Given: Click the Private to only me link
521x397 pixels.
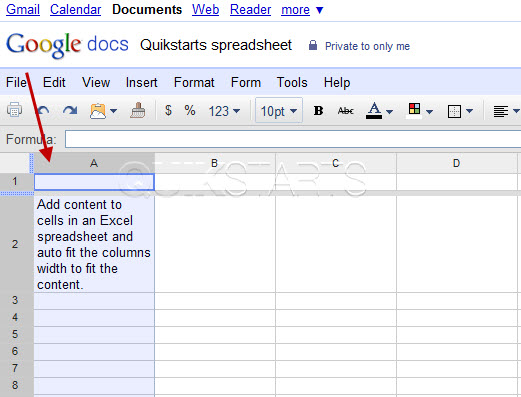Looking at the screenshot, I should pos(367,46).
